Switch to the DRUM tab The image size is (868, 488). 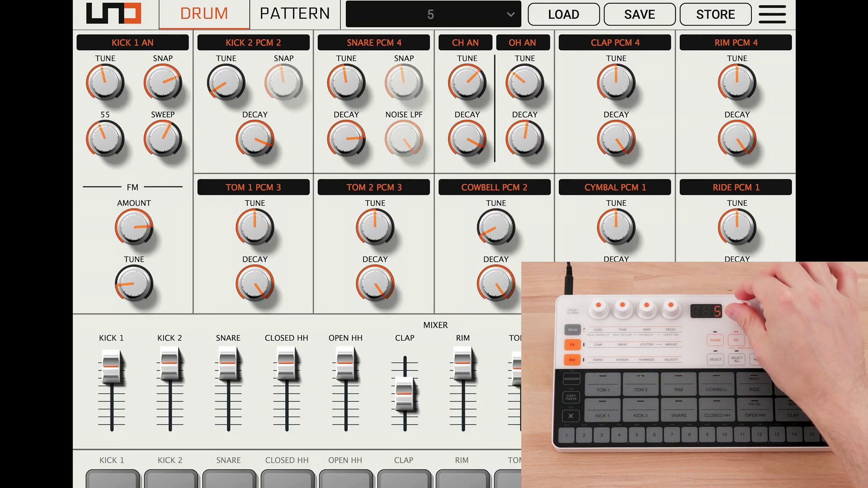coord(204,14)
